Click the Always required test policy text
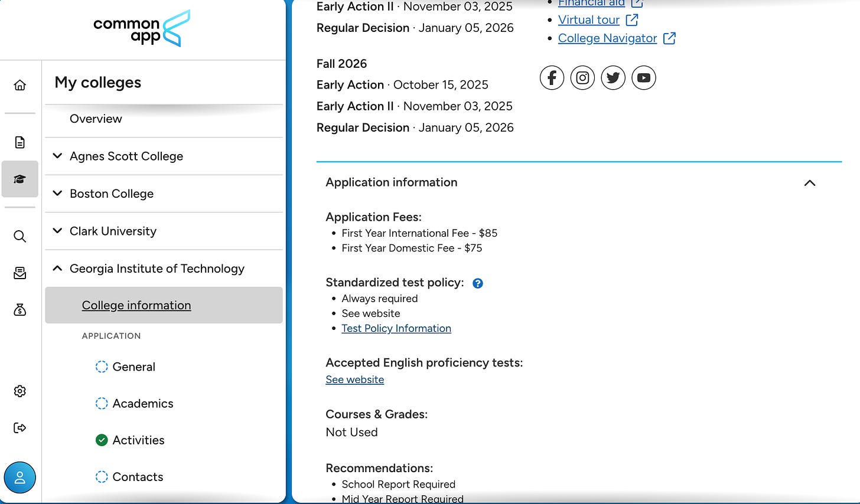Viewport: 860px width, 504px height. tap(380, 299)
